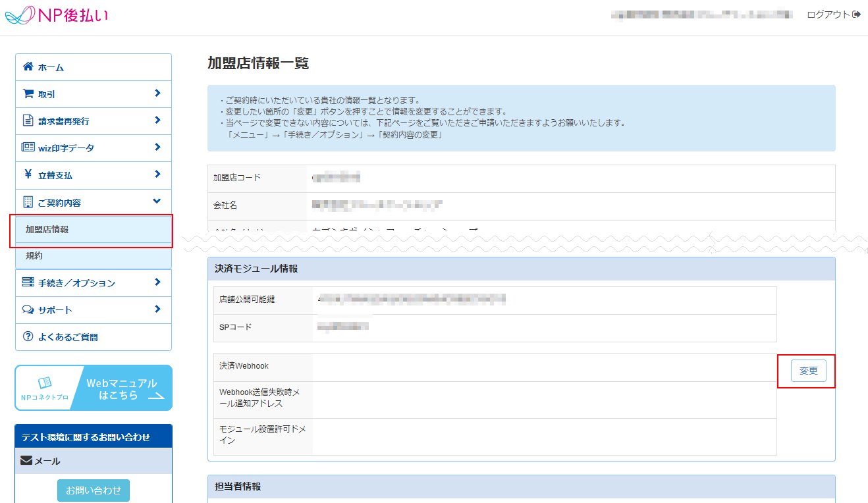The width and height of the screenshot is (868, 503).
Task: Click the 決済Webhook label
Action: point(244,366)
